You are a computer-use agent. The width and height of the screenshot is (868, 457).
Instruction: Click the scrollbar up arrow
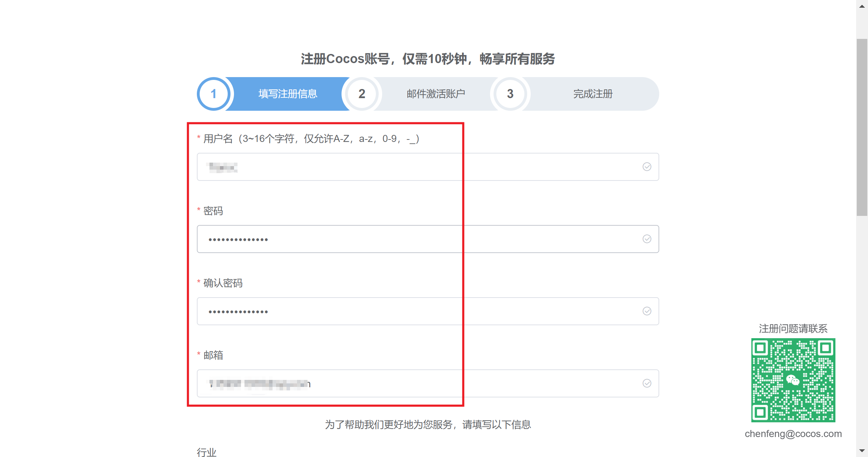862,6
